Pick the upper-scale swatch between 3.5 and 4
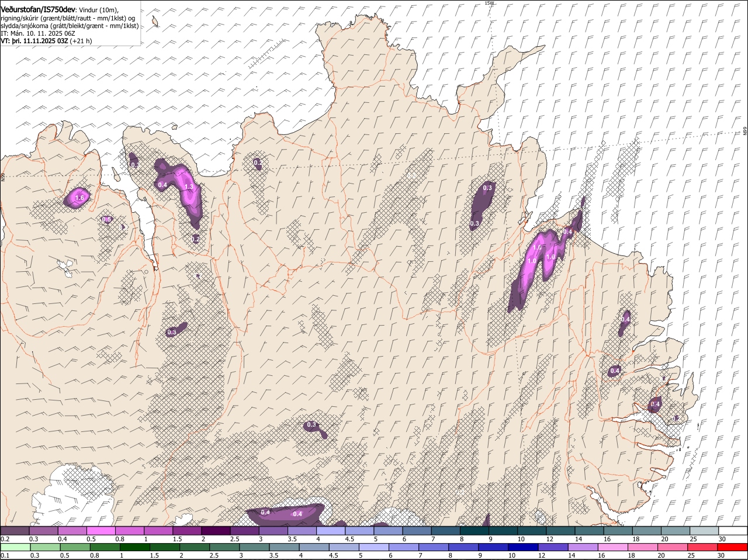748x560 pixels. click(302, 531)
